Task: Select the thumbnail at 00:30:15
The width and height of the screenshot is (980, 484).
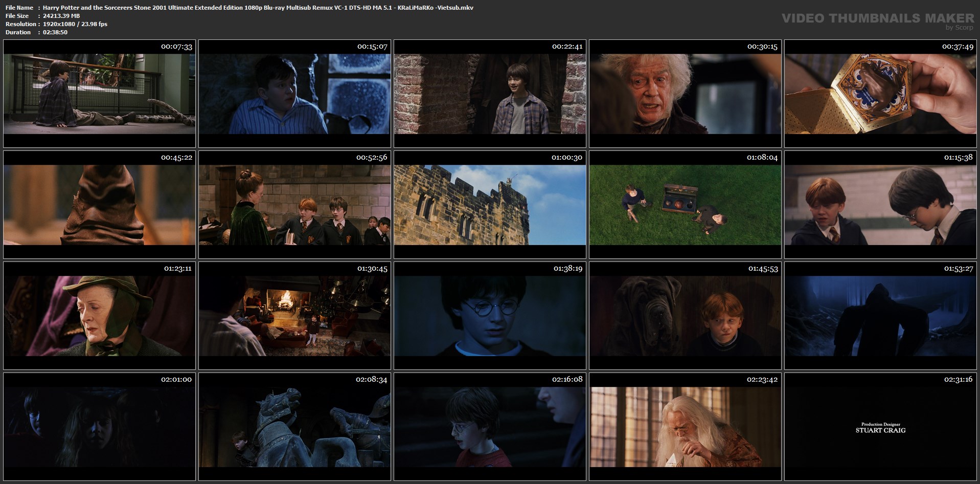Action: tap(685, 94)
